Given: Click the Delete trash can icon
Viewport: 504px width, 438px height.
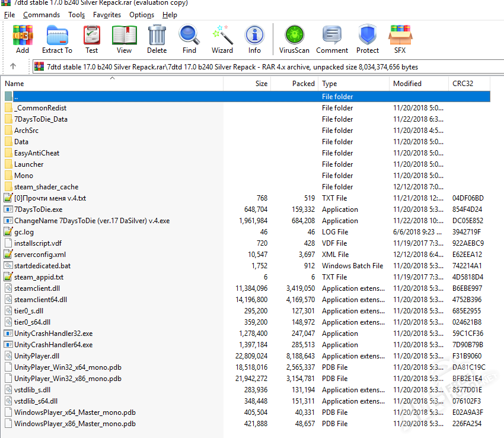Looking at the screenshot, I should pos(157,39).
